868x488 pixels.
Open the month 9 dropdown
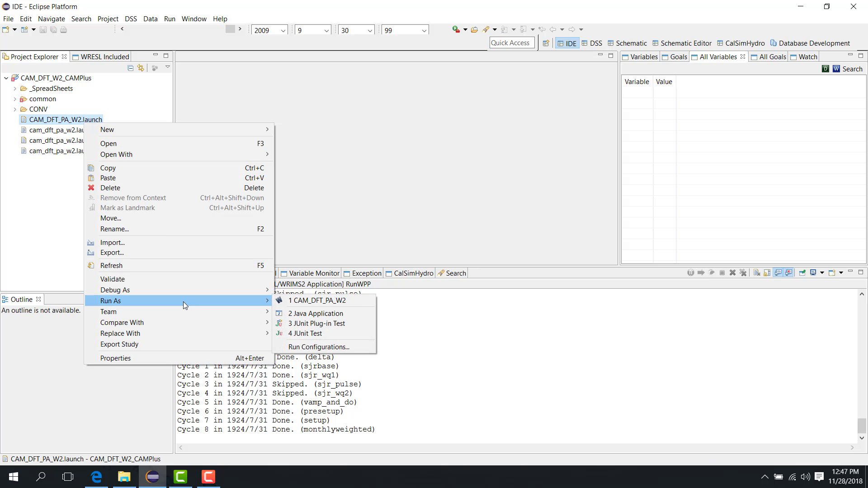click(326, 30)
